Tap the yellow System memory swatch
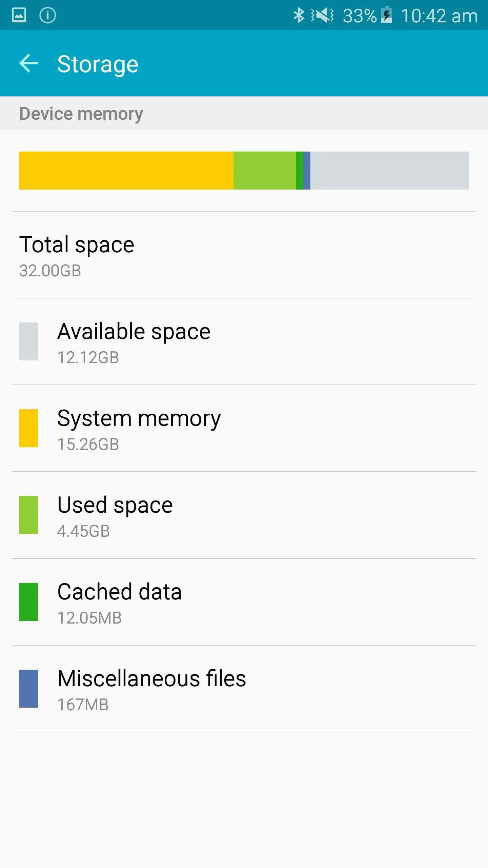Viewport: 488px width, 868px height. pyautogui.click(x=28, y=428)
